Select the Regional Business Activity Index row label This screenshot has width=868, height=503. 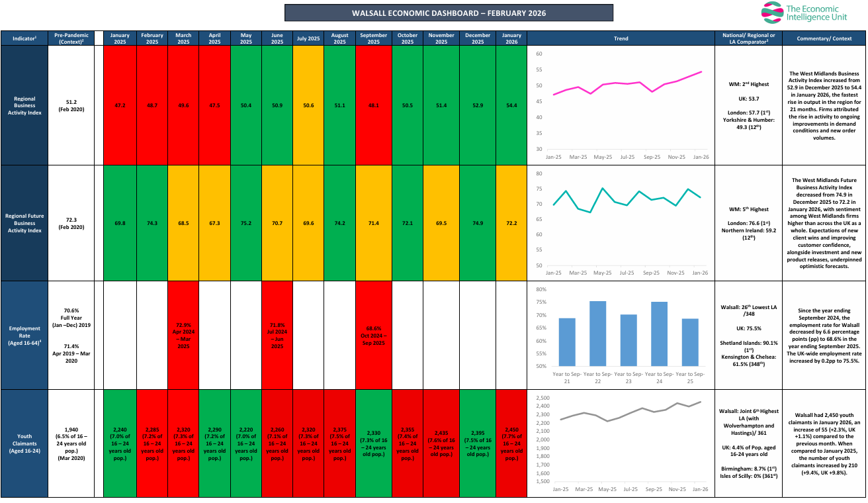pos(24,105)
